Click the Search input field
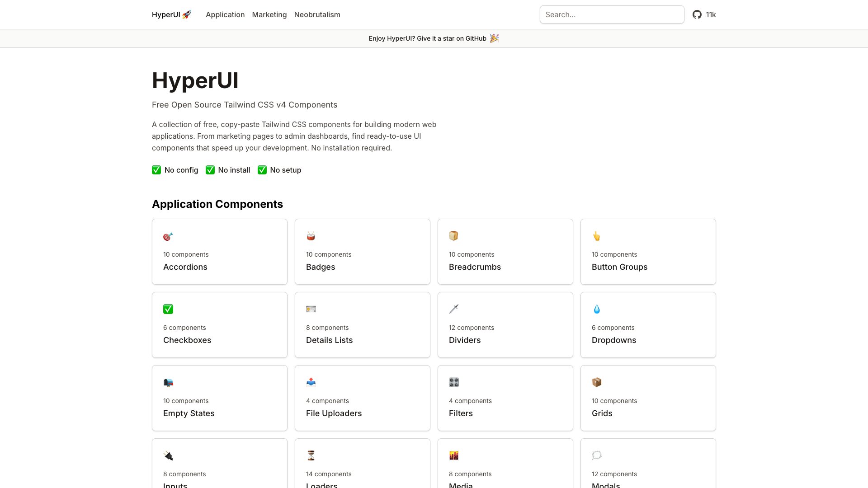Screen dimensions: 868x488 coord(612,14)
